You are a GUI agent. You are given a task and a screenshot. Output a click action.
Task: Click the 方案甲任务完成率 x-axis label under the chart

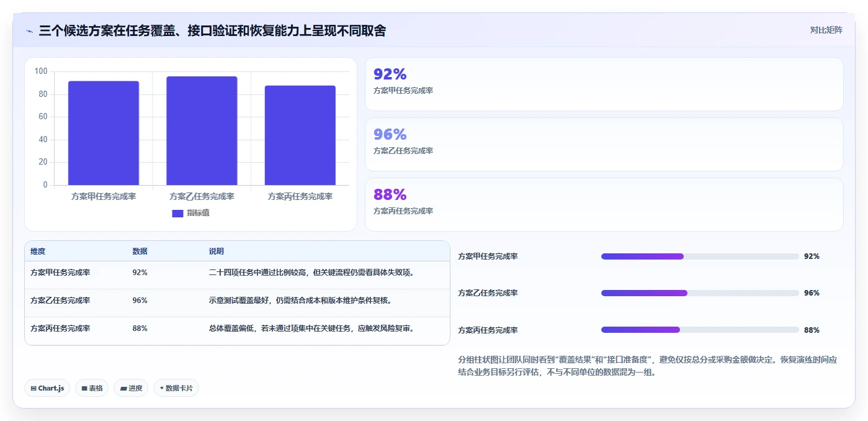(104, 196)
